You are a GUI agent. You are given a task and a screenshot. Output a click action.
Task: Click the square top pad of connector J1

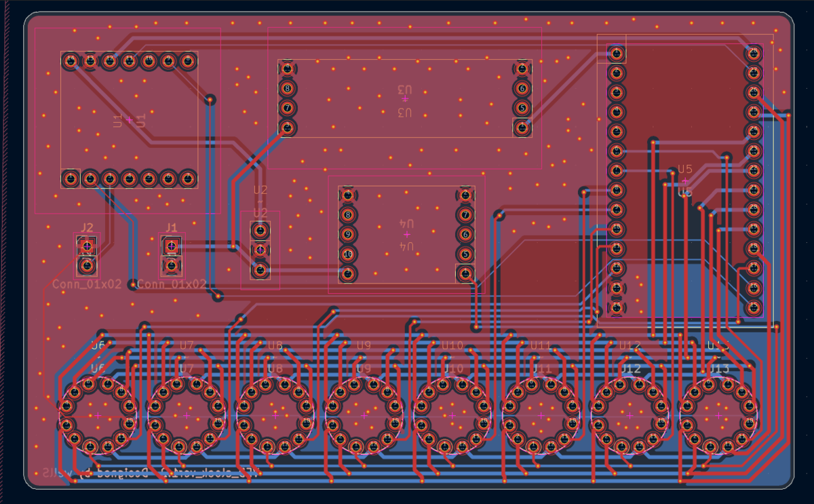172,245
